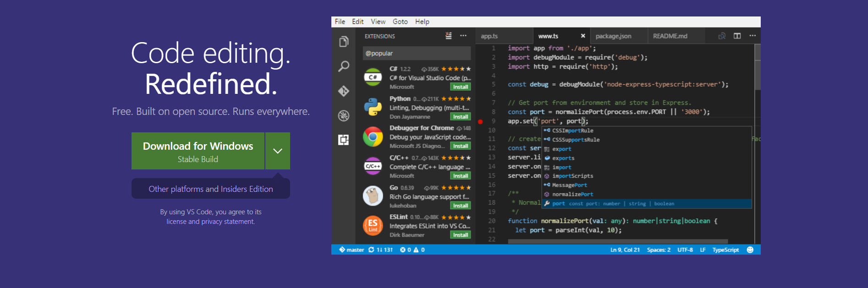This screenshot has width=868, height=288.
Task: Click the split editor icon
Action: [737, 36]
